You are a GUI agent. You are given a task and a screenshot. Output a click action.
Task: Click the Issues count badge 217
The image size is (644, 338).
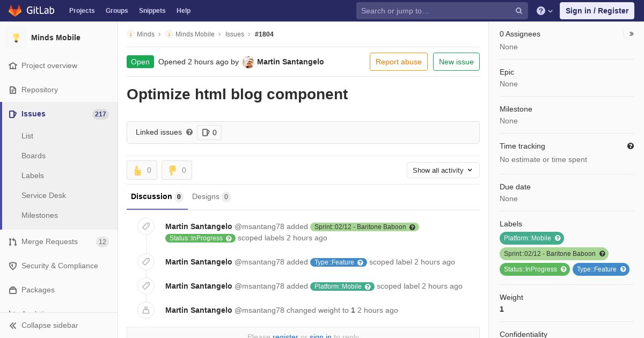pos(100,114)
